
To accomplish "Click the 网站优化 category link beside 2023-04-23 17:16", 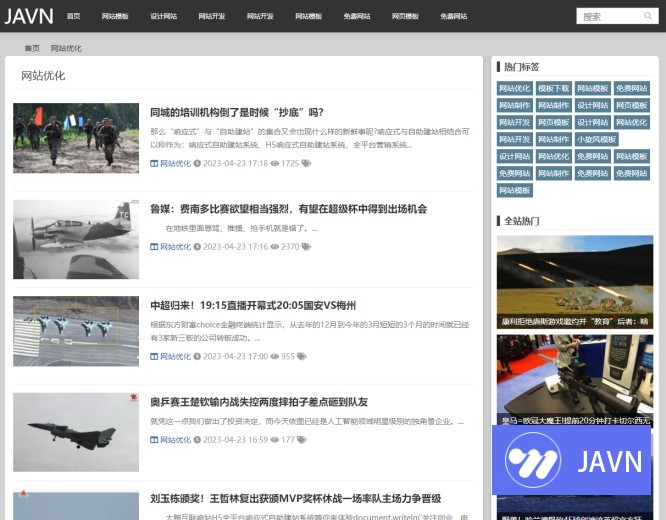I will [175, 246].
